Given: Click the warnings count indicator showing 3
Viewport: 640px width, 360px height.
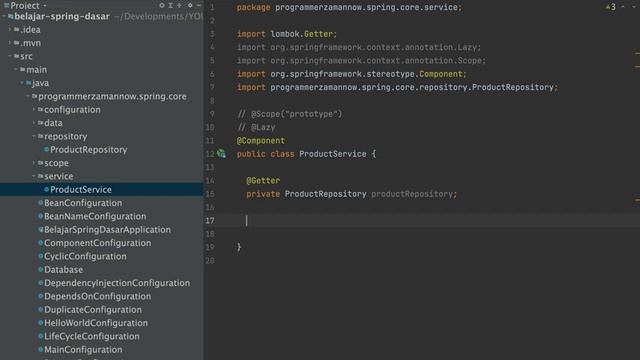Looking at the screenshot, I should click(611, 7).
